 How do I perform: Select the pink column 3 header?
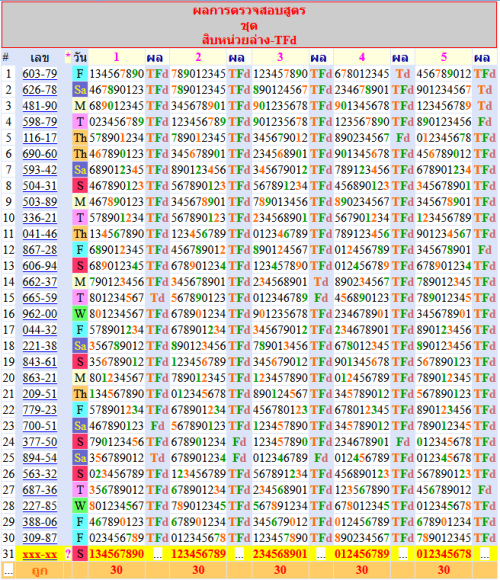[x=280, y=57]
